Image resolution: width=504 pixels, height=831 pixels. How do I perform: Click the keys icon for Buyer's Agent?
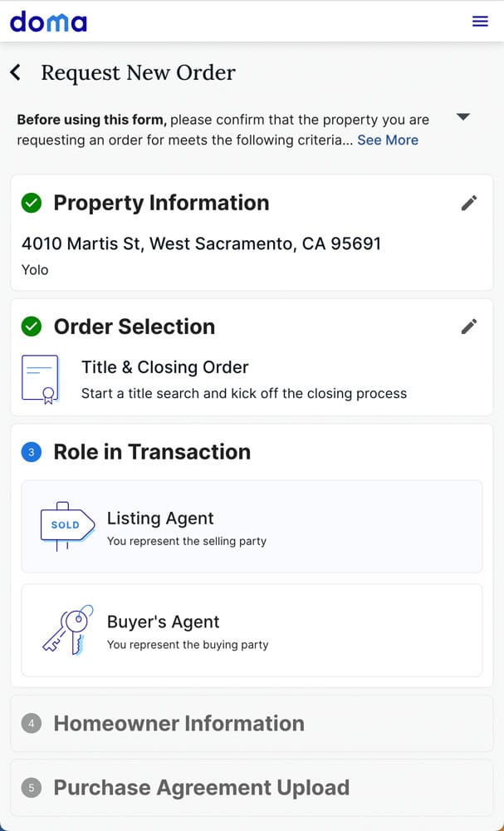tap(67, 630)
